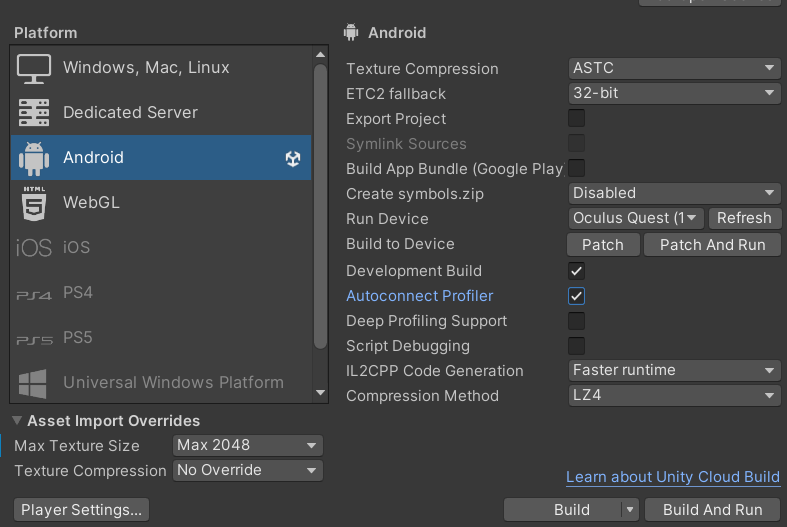787x527 pixels.
Task: Click the Universal Windows Platform logo icon
Action: point(33,383)
